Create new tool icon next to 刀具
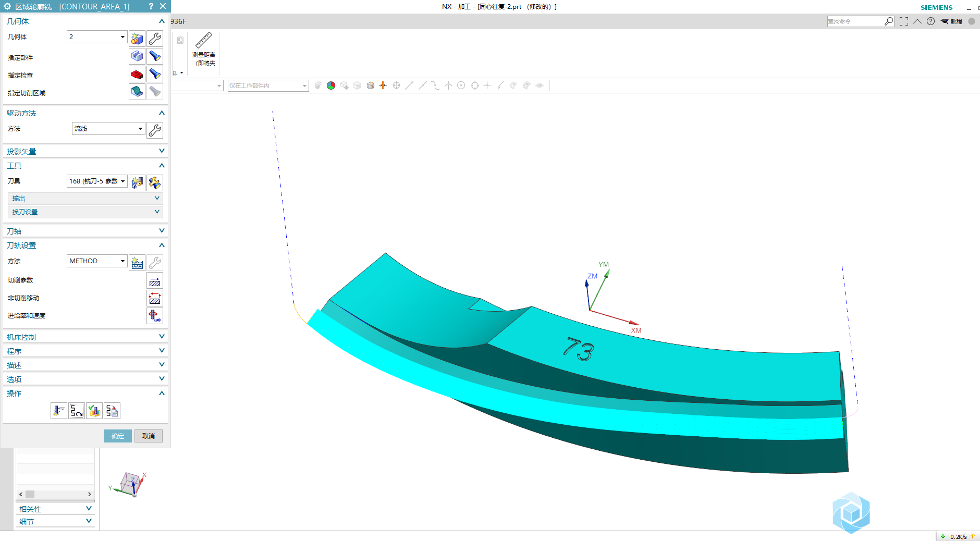The height and width of the screenshot is (541, 980). [137, 182]
